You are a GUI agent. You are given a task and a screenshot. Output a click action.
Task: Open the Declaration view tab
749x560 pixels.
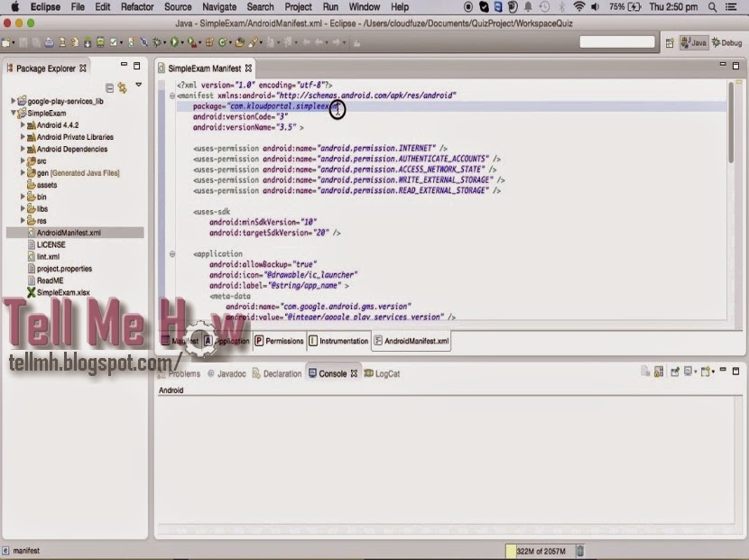[x=277, y=374]
